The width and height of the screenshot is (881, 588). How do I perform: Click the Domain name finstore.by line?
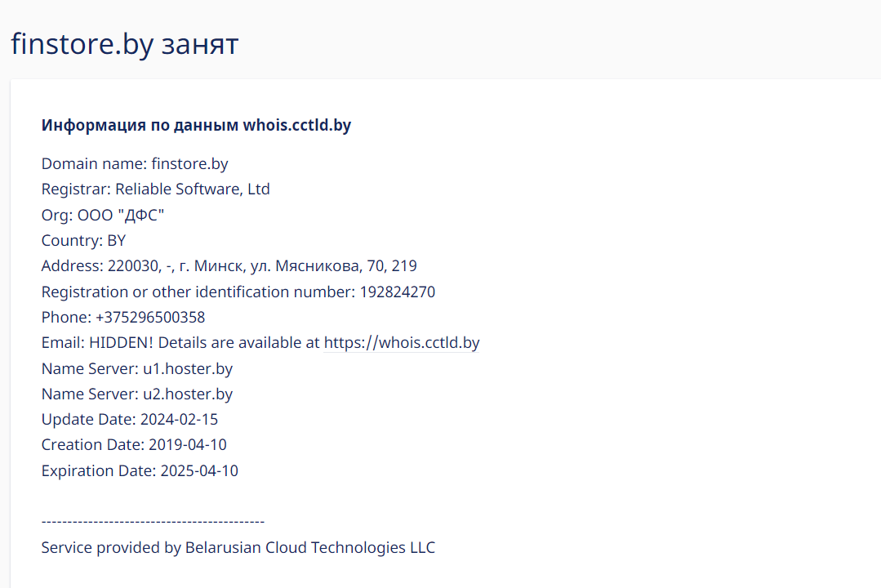(x=135, y=164)
